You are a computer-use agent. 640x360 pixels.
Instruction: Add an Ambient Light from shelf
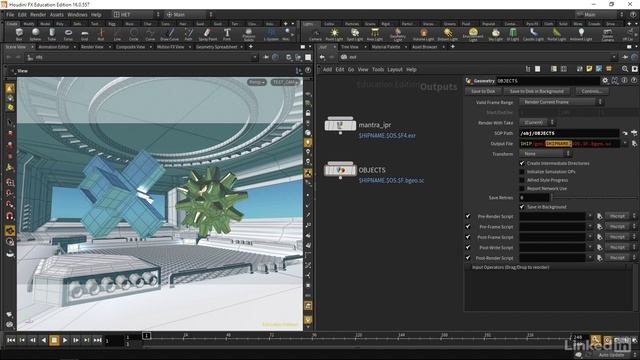coord(581,35)
